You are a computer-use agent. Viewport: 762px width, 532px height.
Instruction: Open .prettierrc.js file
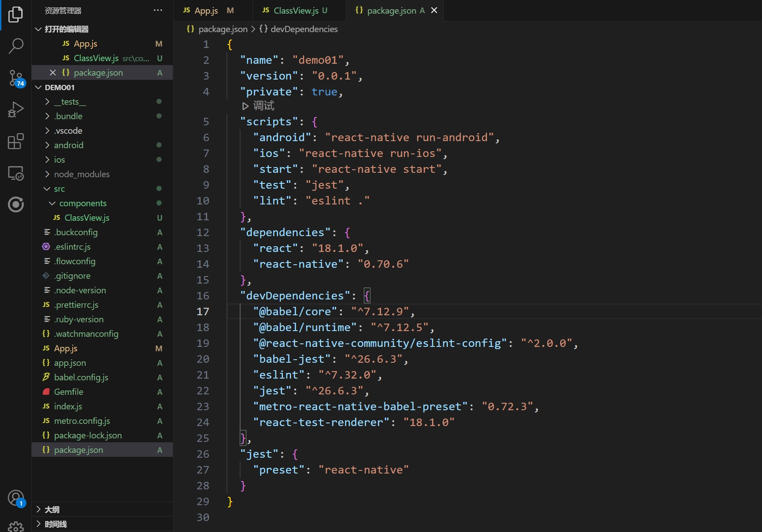pyautogui.click(x=102, y=305)
